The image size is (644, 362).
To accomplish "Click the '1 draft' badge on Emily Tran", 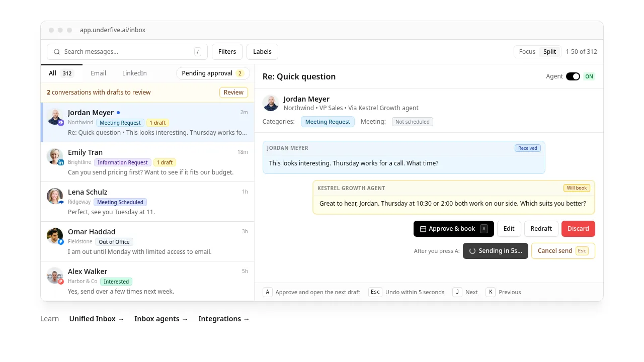I will [165, 162].
